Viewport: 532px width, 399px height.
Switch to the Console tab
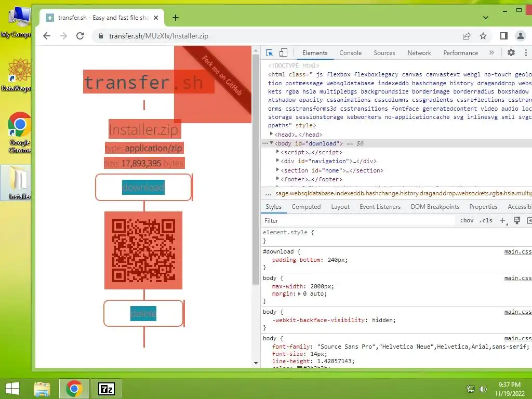pyautogui.click(x=351, y=53)
